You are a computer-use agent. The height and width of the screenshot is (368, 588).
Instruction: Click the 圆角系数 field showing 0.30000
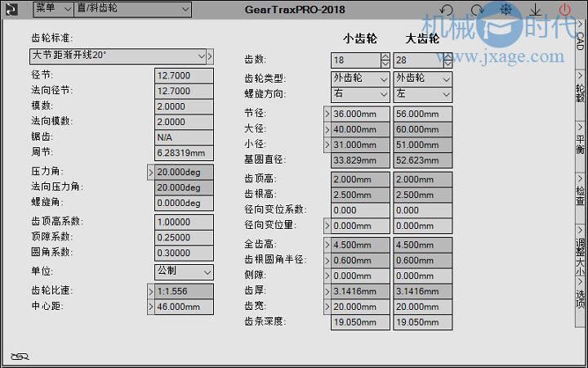(x=184, y=253)
